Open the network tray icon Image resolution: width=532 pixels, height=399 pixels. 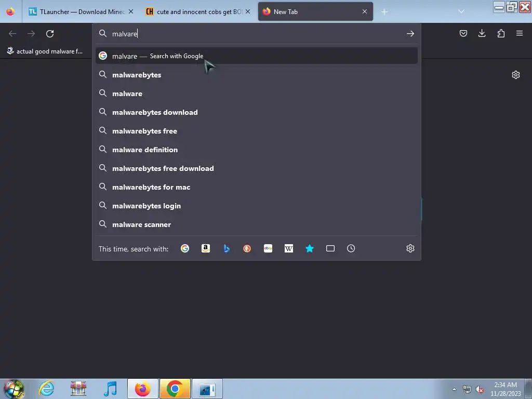[467, 389]
